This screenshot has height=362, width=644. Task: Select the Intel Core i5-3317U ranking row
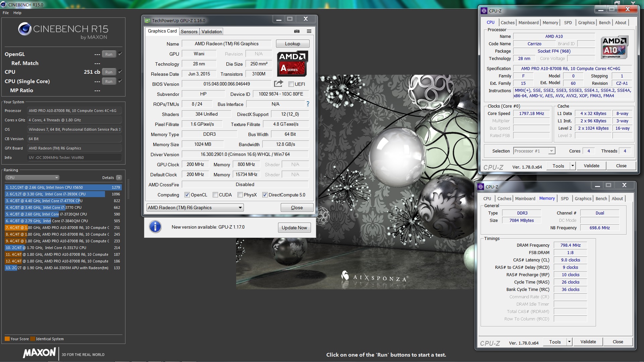pyautogui.click(x=63, y=248)
